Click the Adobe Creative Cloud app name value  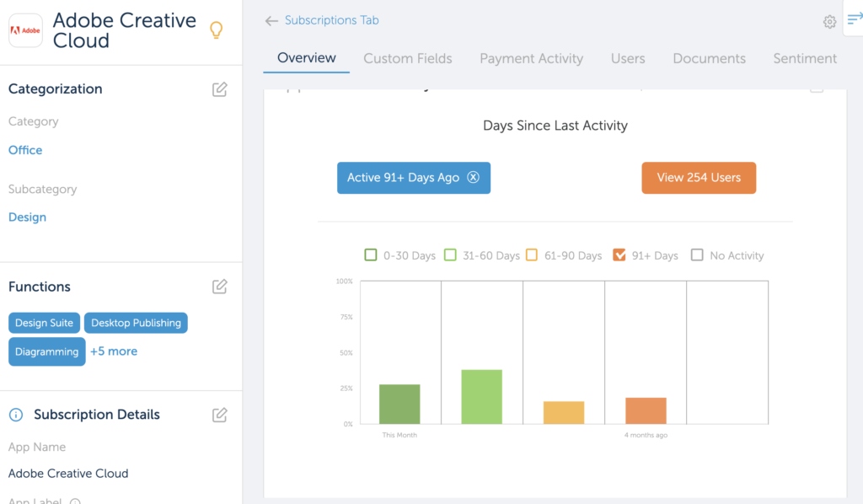pyautogui.click(x=68, y=473)
